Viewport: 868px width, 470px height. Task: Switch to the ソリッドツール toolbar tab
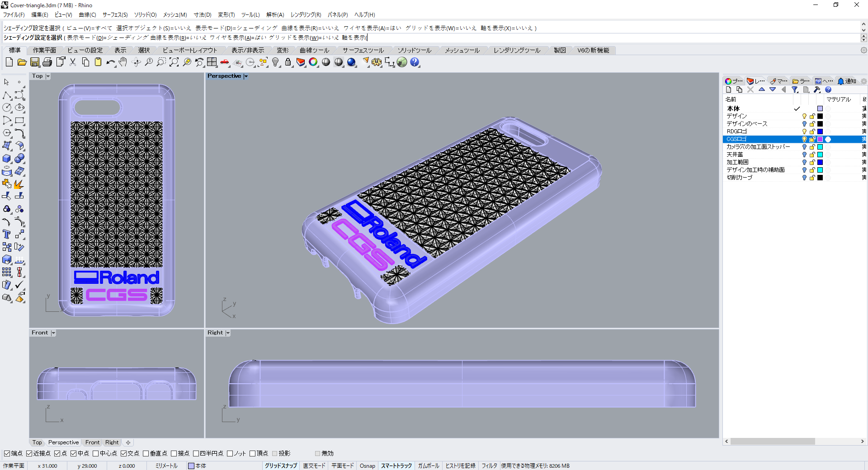click(415, 50)
